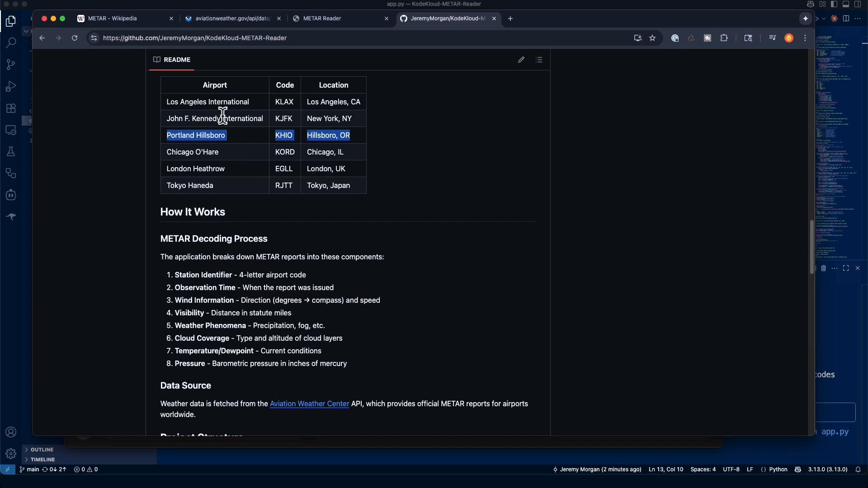Screen dimensions: 868x488
Task: Click the GitHub URL address bar
Action: 362,38
